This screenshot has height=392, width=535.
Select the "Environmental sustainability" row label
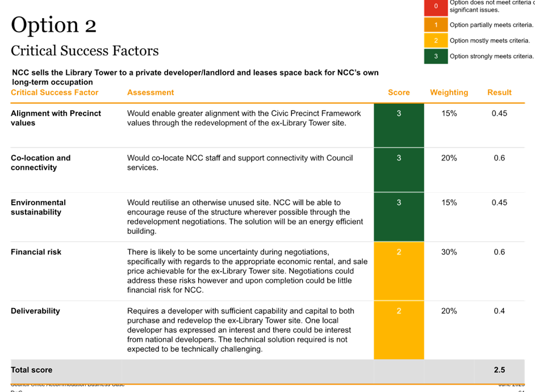coord(38,207)
